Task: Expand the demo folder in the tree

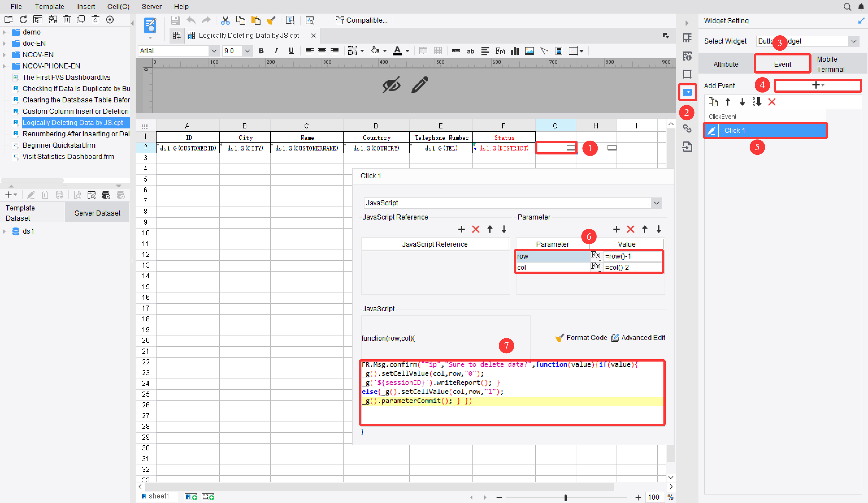Action: pyautogui.click(x=5, y=32)
